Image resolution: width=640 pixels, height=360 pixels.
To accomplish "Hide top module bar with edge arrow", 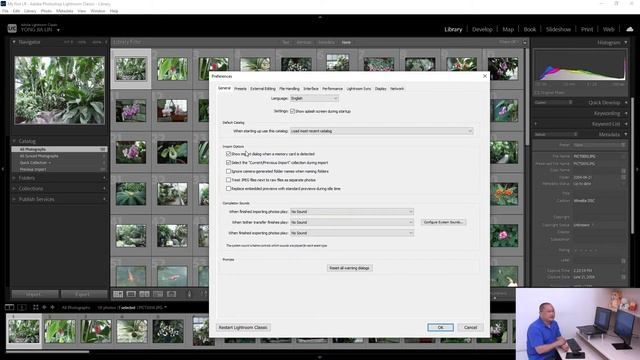I will point(320,17).
